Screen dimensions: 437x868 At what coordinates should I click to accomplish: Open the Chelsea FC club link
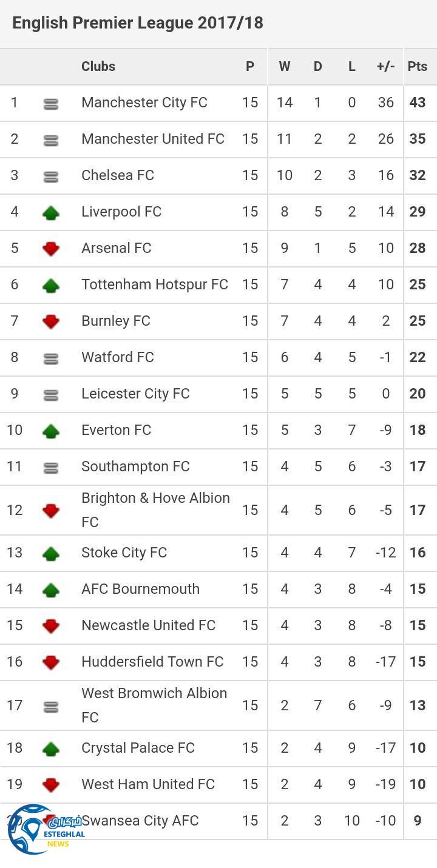[118, 175]
